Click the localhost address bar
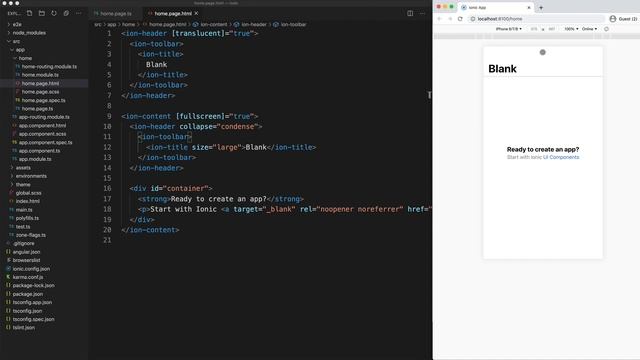The height and width of the screenshot is (360, 640). click(x=536, y=19)
